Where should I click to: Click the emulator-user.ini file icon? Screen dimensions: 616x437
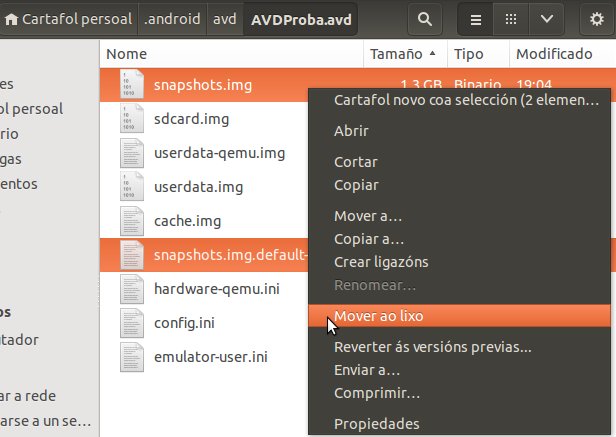click(x=132, y=357)
